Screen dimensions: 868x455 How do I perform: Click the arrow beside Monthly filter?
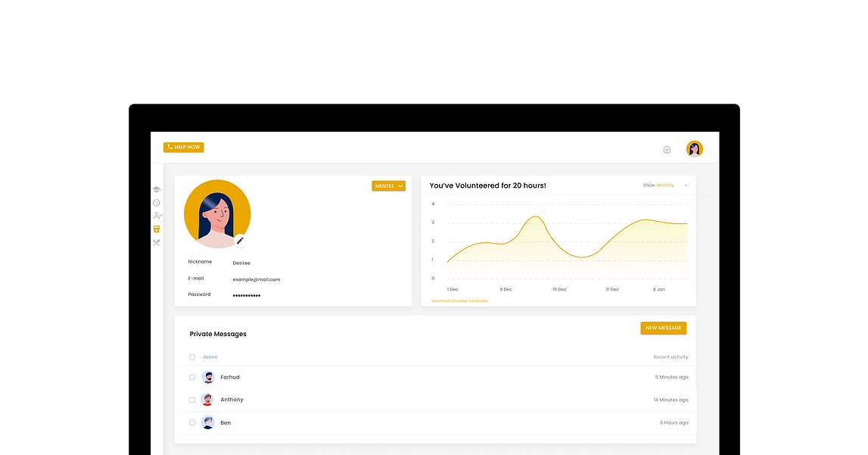(x=686, y=185)
